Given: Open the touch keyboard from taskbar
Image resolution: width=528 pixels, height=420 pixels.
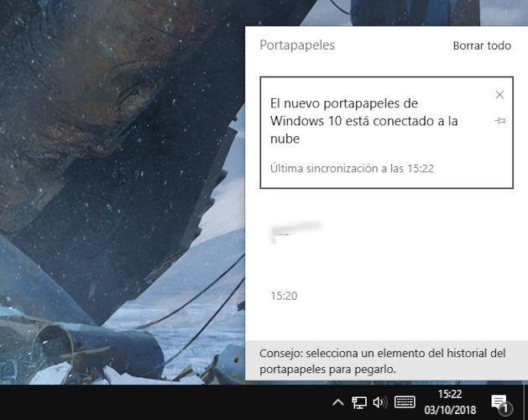Looking at the screenshot, I should (405, 402).
